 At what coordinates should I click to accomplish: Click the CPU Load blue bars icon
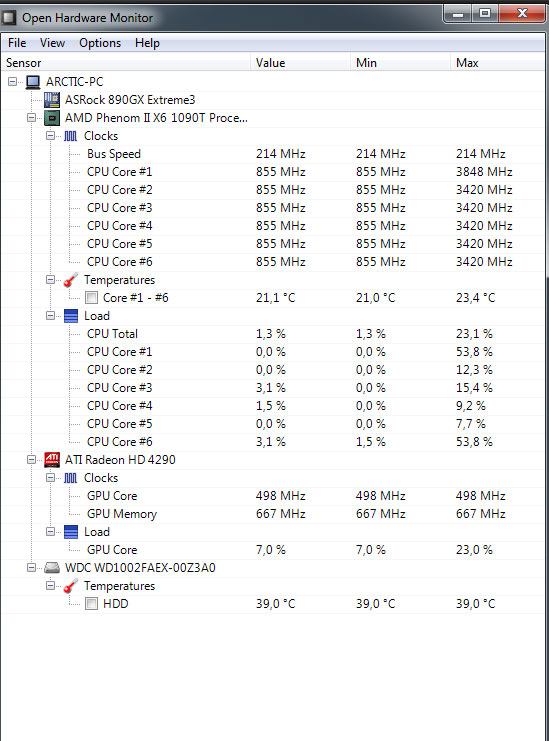[x=71, y=316]
